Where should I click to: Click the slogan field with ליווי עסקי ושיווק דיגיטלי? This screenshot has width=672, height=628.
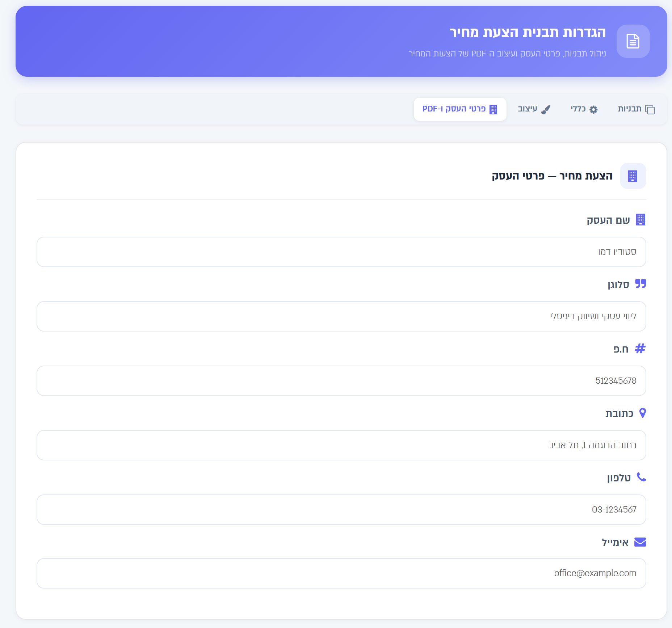[341, 316]
